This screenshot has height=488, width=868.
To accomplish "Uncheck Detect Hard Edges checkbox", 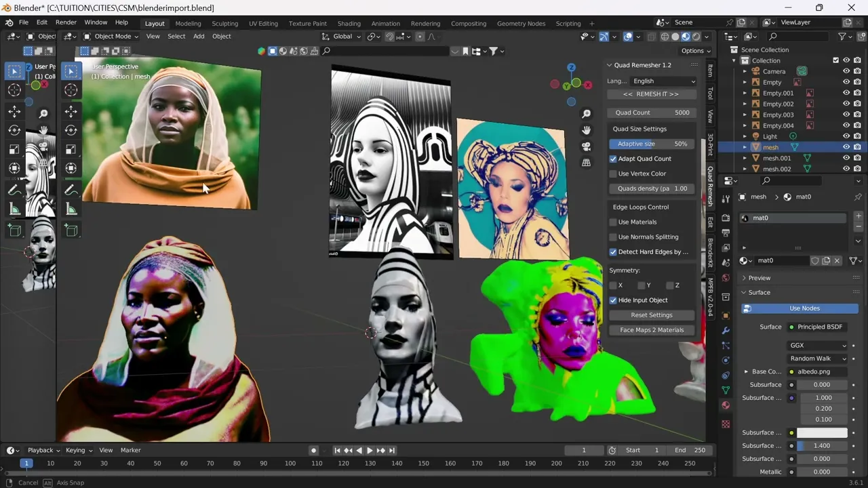I will coord(613,251).
